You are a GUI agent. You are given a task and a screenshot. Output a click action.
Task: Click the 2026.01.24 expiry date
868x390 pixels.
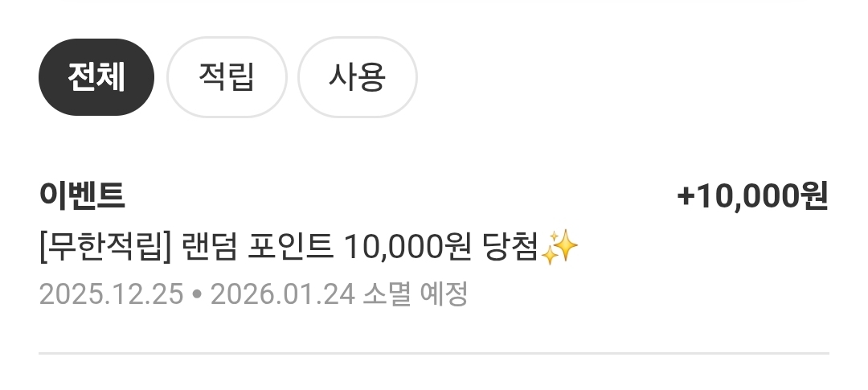coord(282,294)
